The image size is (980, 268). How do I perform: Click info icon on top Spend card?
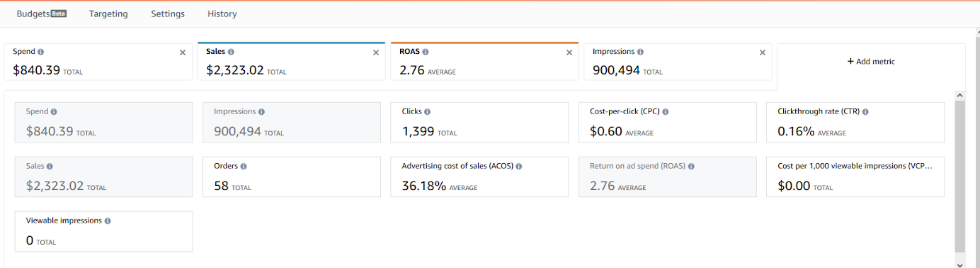40,52
